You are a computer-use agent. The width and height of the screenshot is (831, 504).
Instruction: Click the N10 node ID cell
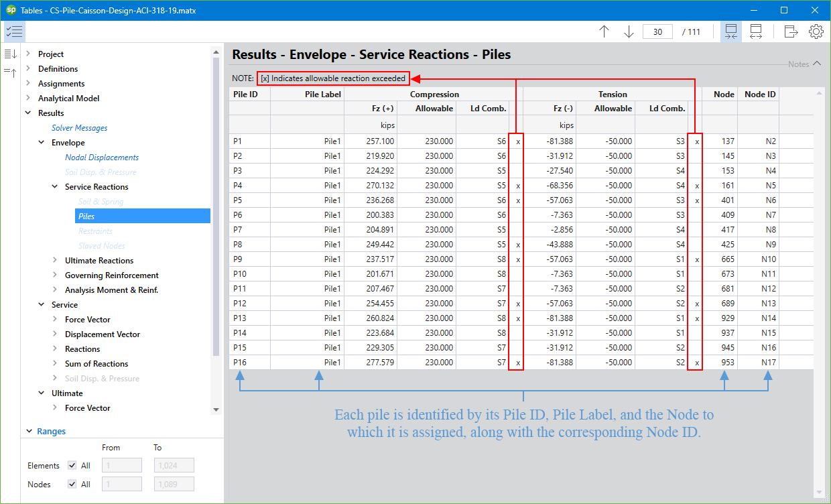[x=758, y=259]
